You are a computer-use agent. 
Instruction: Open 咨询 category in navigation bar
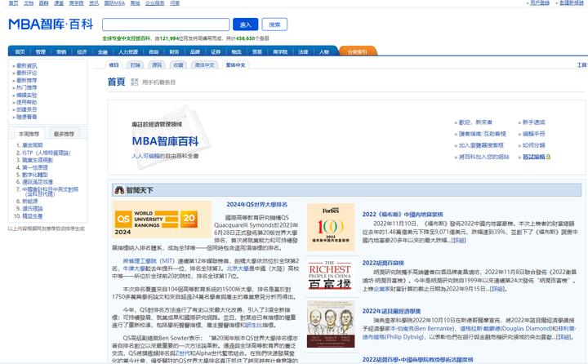(154, 51)
